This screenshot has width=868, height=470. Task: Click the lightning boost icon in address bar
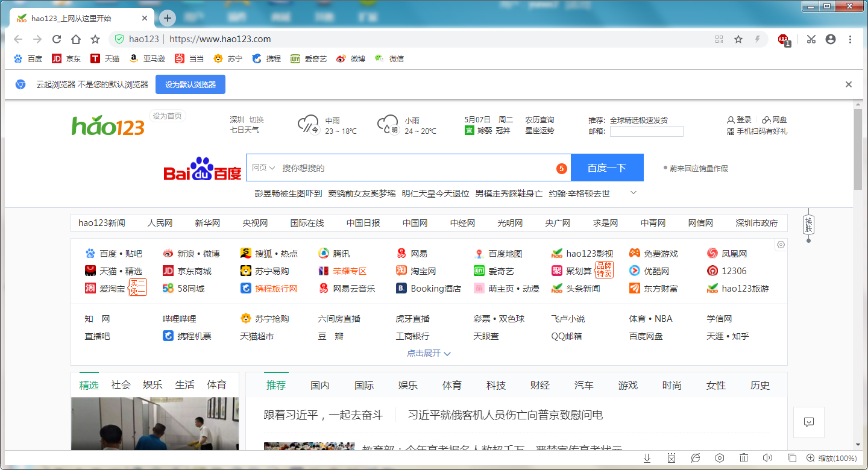coord(758,39)
